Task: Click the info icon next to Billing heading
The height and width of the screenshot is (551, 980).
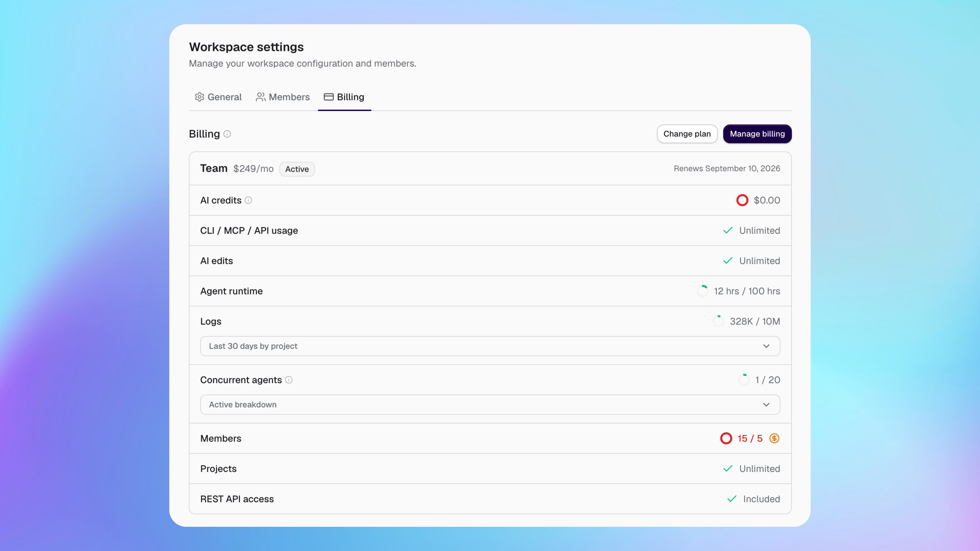Action: click(x=227, y=134)
